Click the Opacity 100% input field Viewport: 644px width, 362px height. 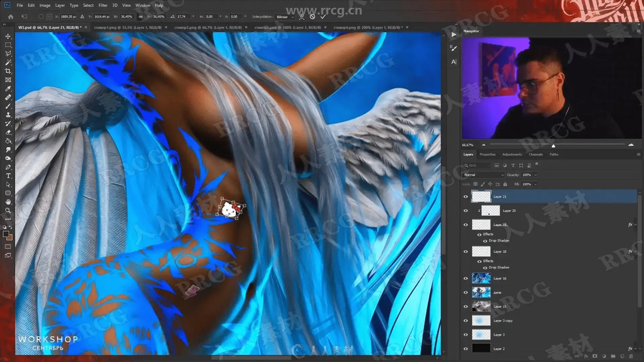coord(527,175)
